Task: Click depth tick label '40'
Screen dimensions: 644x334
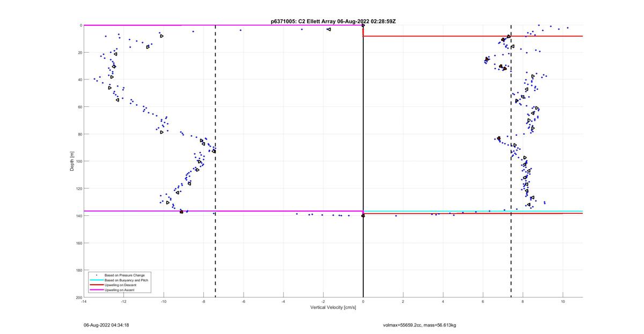Action: [79, 79]
